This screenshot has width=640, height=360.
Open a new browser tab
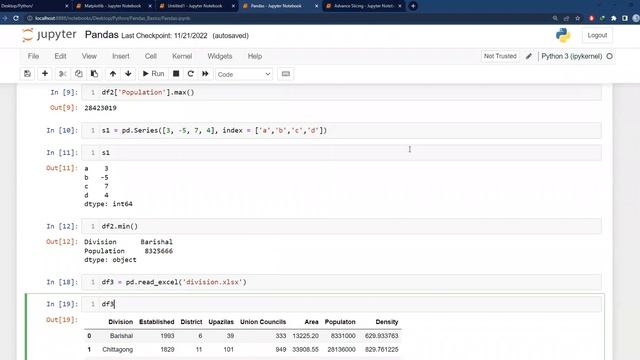coord(413,6)
